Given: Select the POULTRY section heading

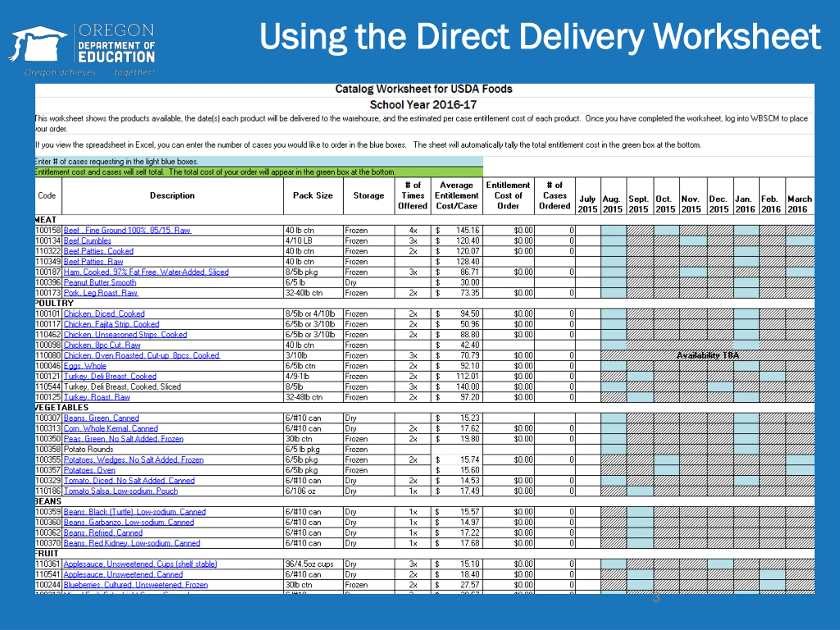Looking at the screenshot, I should [54, 303].
